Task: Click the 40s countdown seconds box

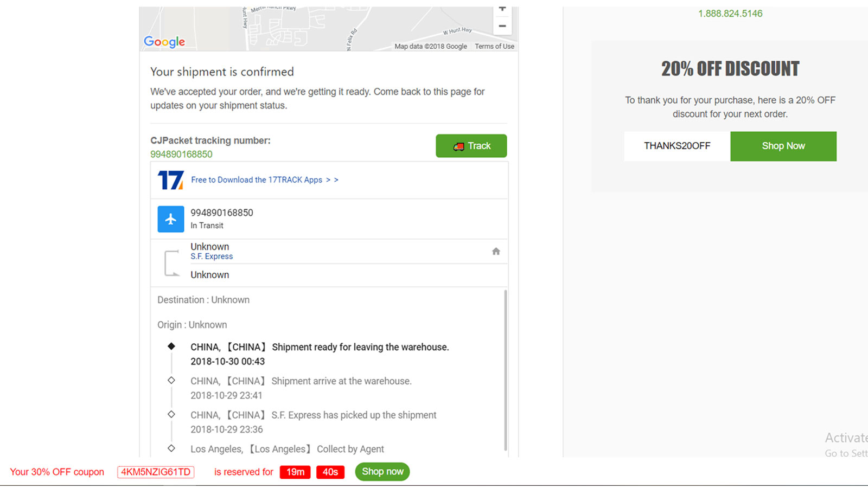Action: pos(330,472)
